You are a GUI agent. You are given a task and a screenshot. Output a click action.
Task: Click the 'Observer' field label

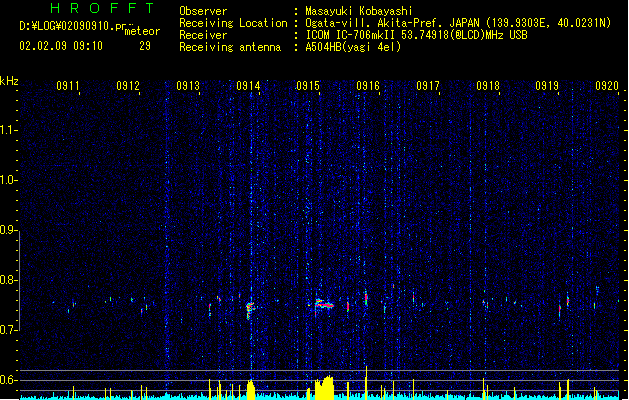pyautogui.click(x=203, y=11)
